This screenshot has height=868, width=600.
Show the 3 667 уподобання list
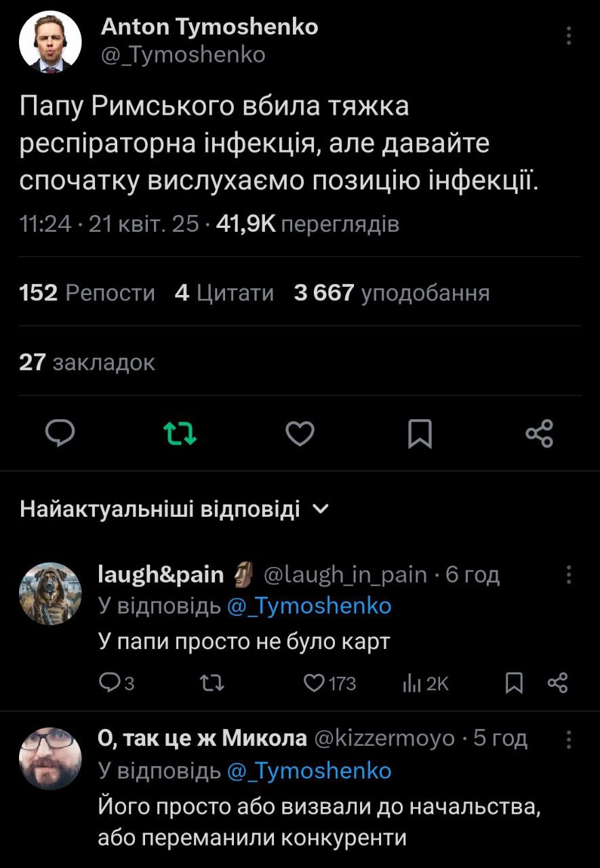(391, 293)
